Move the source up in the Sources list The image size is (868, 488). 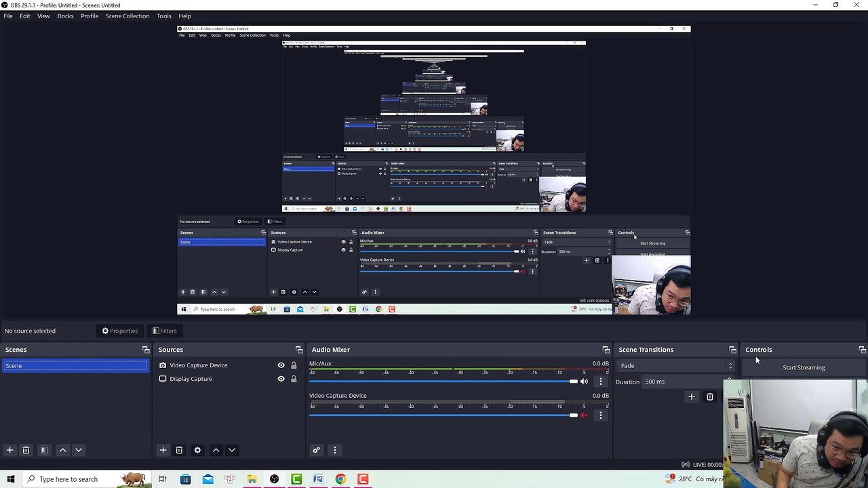coord(216,450)
